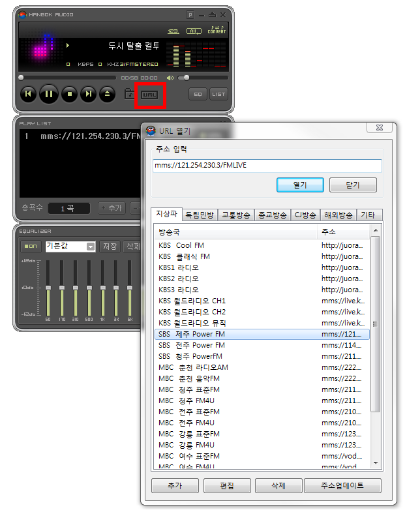420x514 pixels.
Task: Click the 편집 button
Action: (x=227, y=485)
